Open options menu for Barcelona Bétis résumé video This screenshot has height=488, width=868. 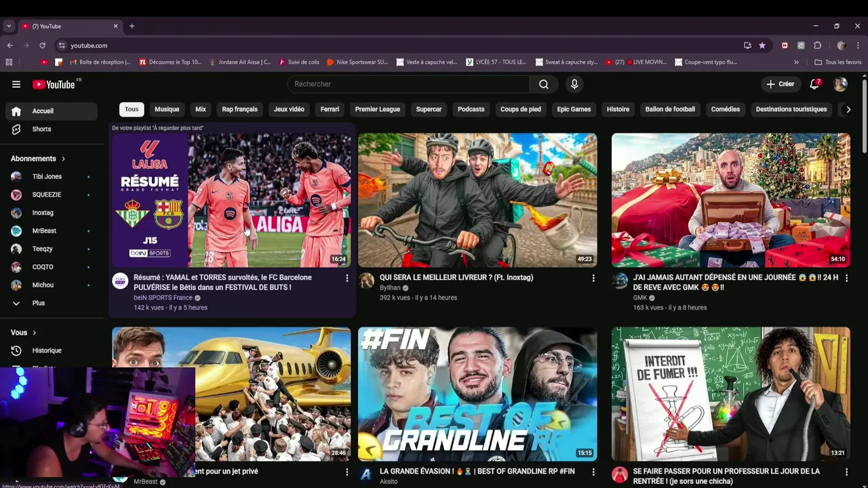(x=347, y=278)
